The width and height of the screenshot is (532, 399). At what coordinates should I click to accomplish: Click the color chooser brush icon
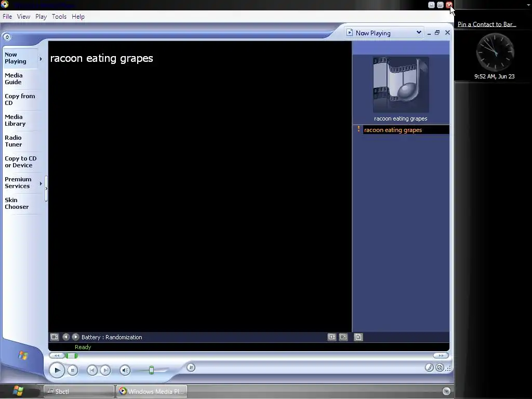pos(429,367)
